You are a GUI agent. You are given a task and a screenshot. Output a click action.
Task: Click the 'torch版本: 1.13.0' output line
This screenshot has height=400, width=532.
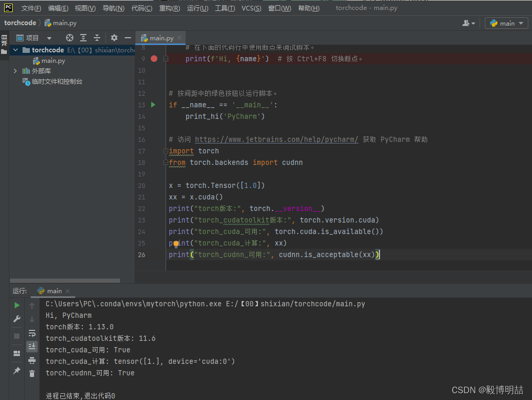80,327
